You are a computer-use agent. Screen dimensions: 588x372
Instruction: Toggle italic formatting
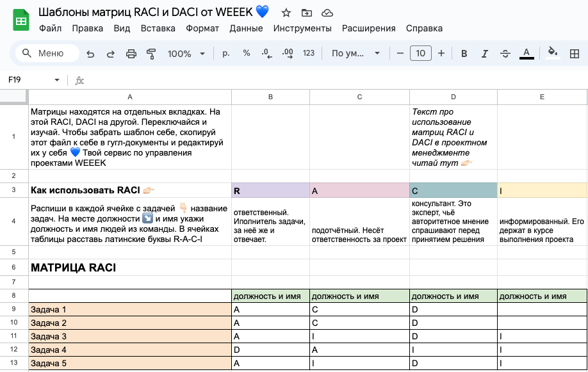[x=484, y=54]
